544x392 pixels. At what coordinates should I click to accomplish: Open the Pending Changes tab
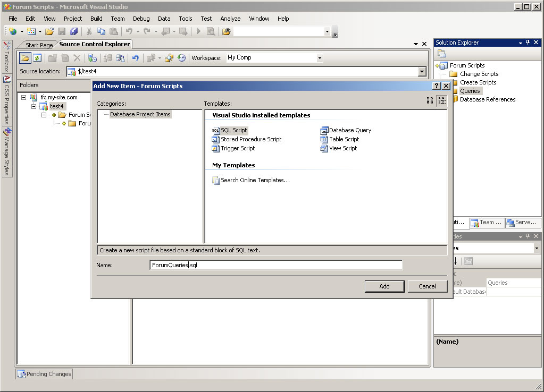(45, 374)
